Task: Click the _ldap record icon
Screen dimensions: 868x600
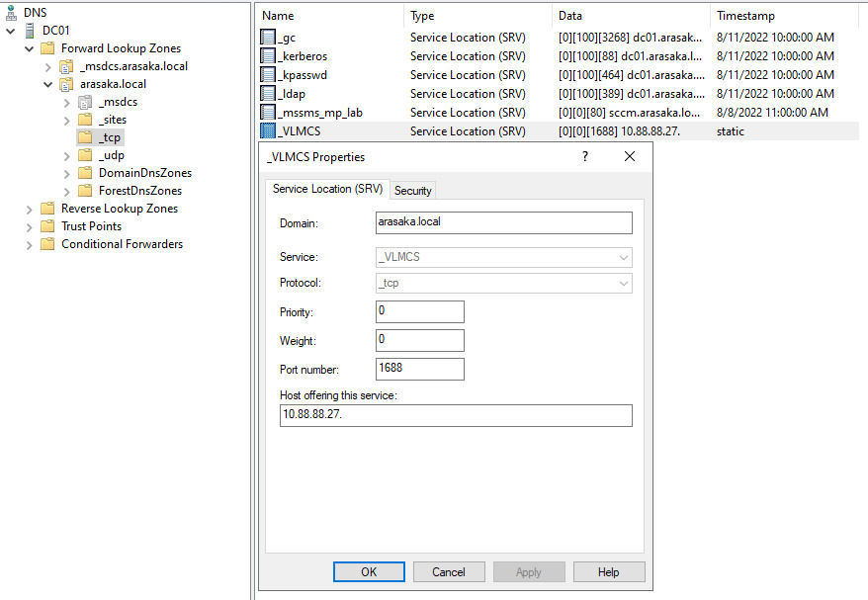Action: (267, 94)
